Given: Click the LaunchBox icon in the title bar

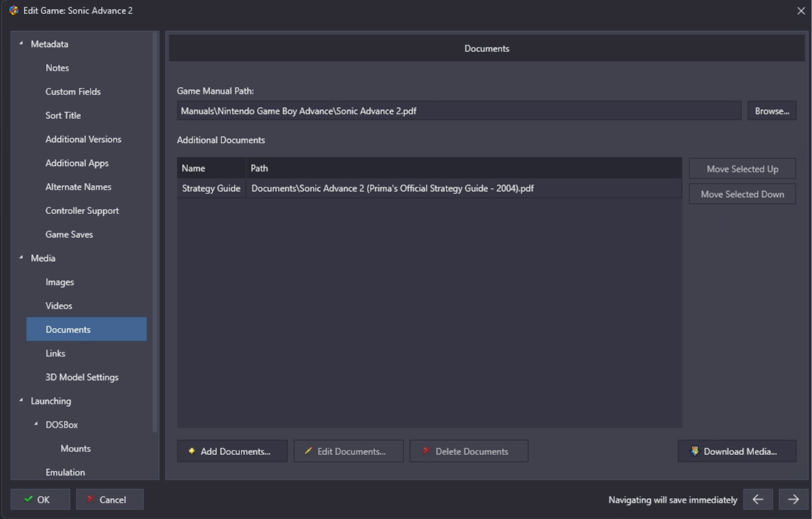Looking at the screenshot, I should 13,10.
